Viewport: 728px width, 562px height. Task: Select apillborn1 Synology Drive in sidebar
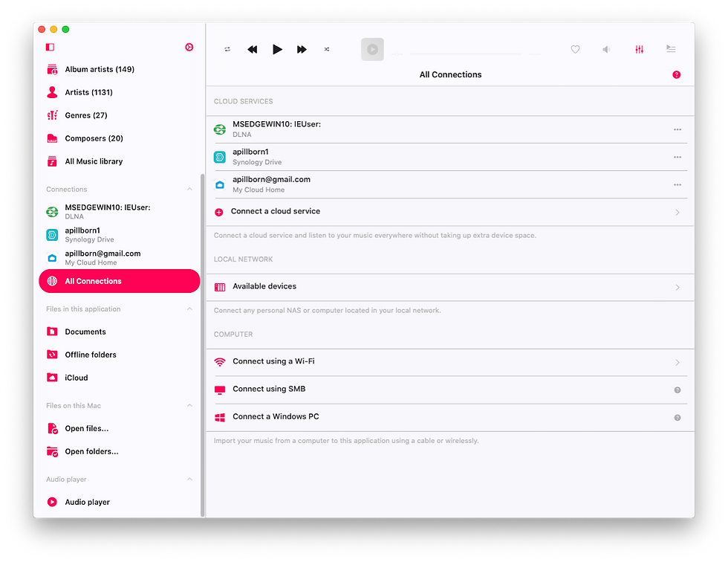point(120,235)
